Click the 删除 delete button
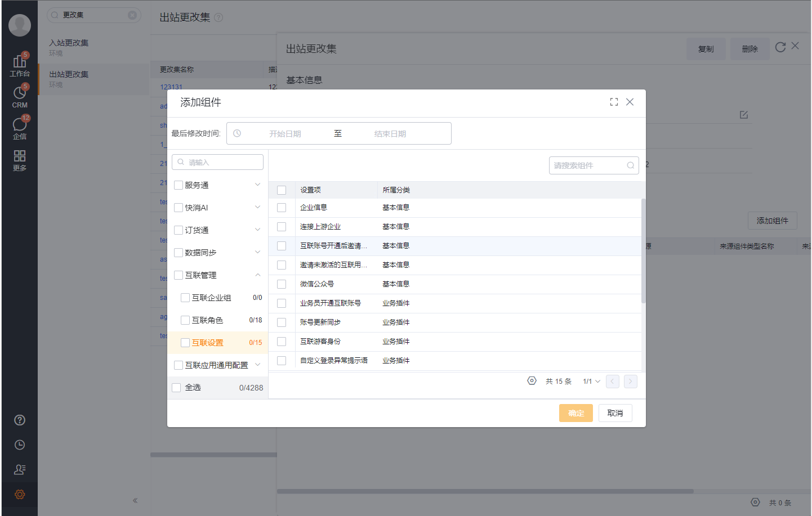The width and height of the screenshot is (812, 516). (x=749, y=49)
